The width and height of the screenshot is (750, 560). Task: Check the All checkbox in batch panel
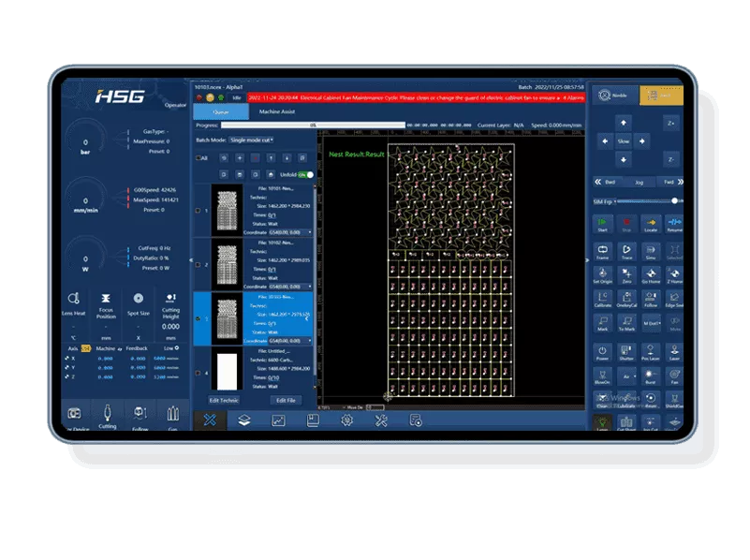point(198,157)
